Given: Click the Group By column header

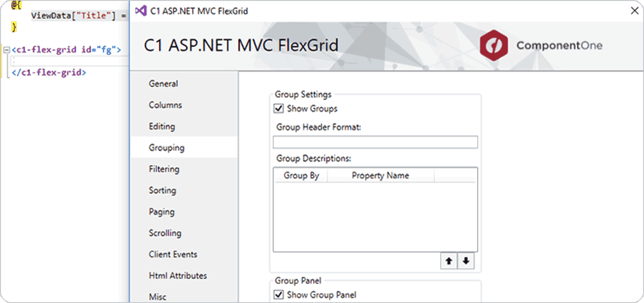Looking at the screenshot, I should (301, 176).
